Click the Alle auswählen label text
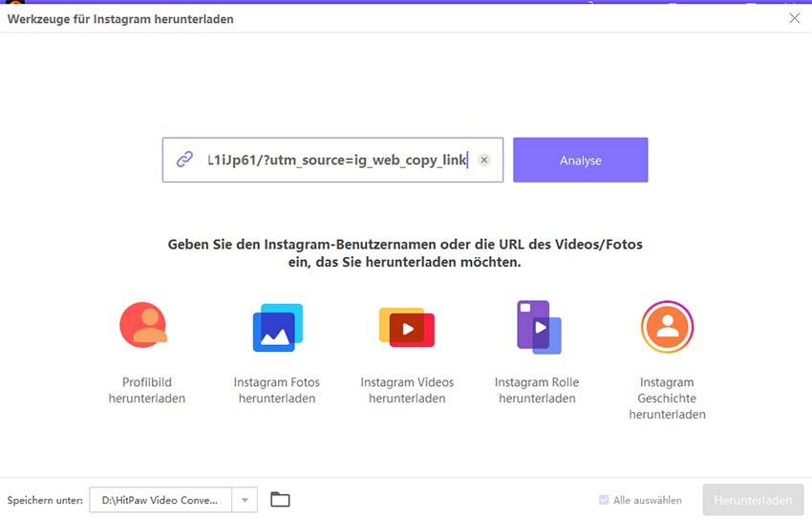812x519 pixels. (648, 500)
